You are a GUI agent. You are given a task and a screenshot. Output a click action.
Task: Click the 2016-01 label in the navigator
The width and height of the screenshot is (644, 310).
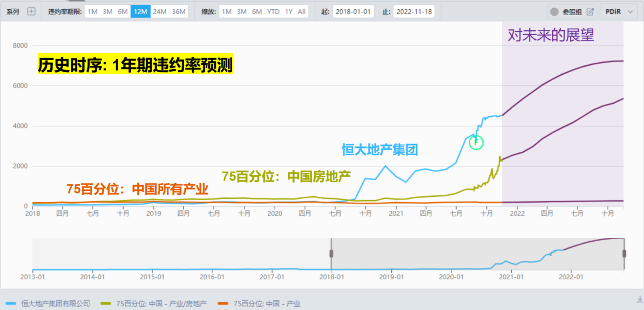(212, 277)
